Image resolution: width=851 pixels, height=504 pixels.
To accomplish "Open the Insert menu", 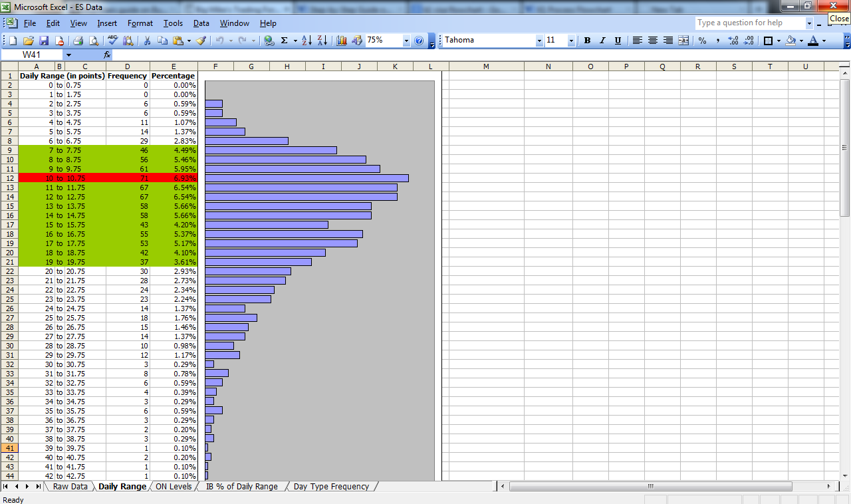I will [107, 23].
